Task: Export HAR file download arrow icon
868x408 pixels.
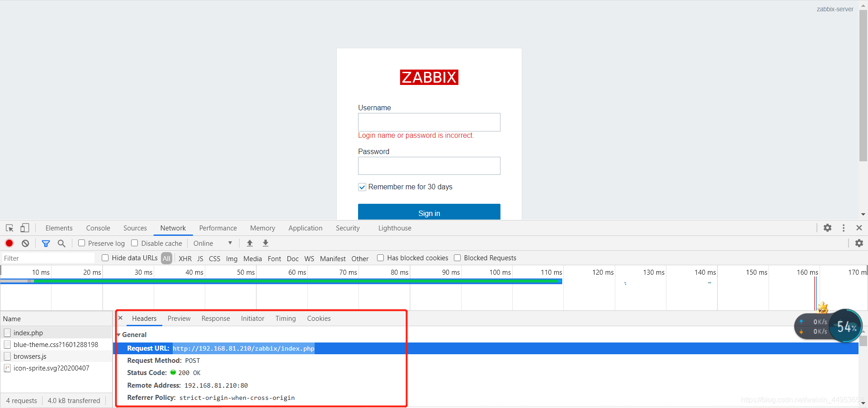Action: pyautogui.click(x=265, y=243)
